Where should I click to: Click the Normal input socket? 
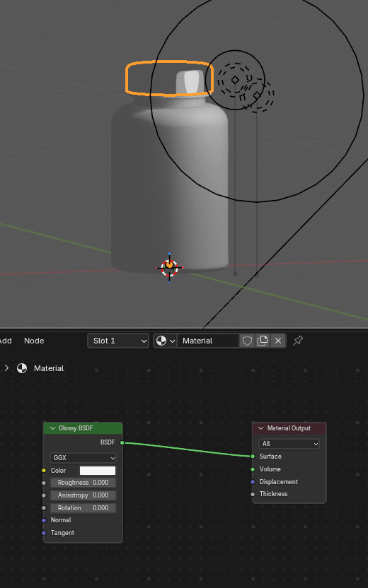click(44, 520)
